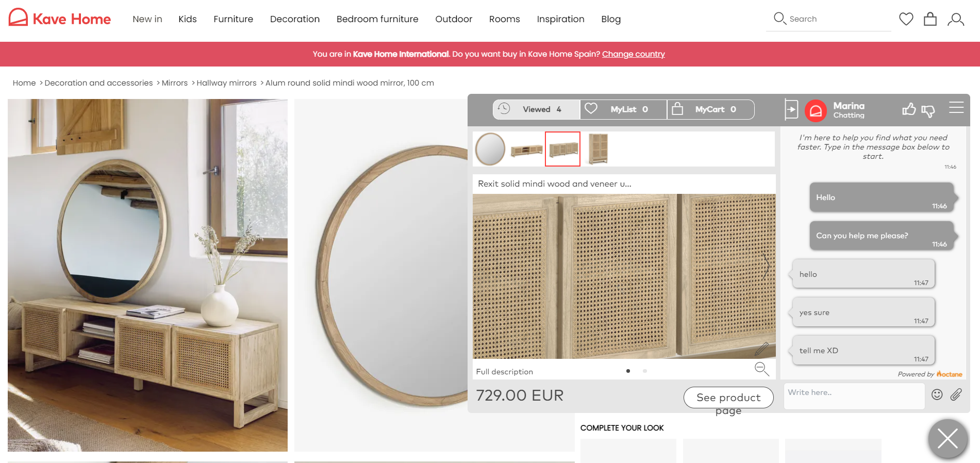This screenshot has width=980, height=463.
Task: Open the shopping bag icon in header
Action: (930, 19)
